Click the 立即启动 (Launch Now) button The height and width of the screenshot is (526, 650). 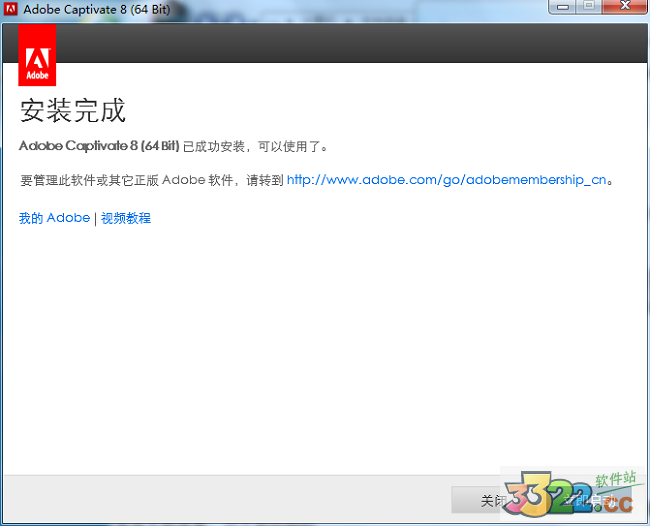point(588,500)
